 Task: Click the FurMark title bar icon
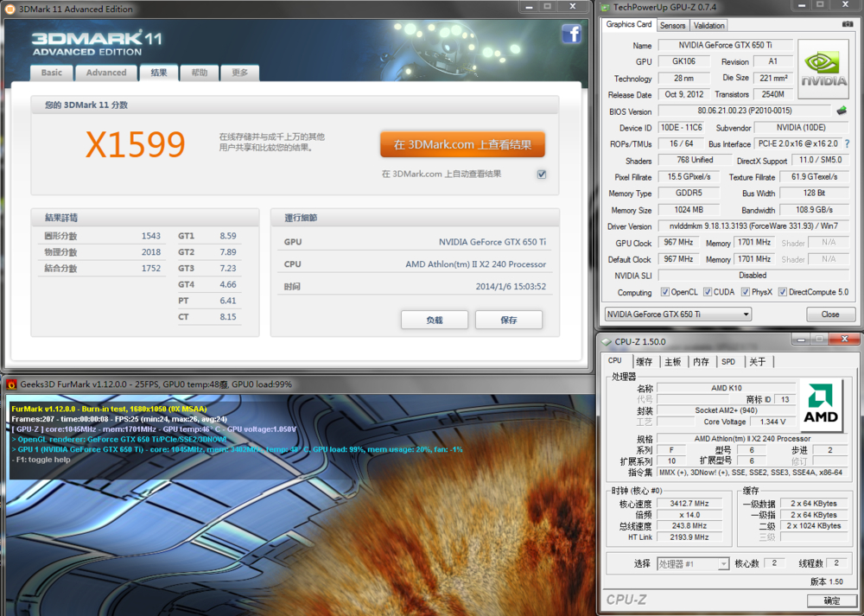[11, 384]
